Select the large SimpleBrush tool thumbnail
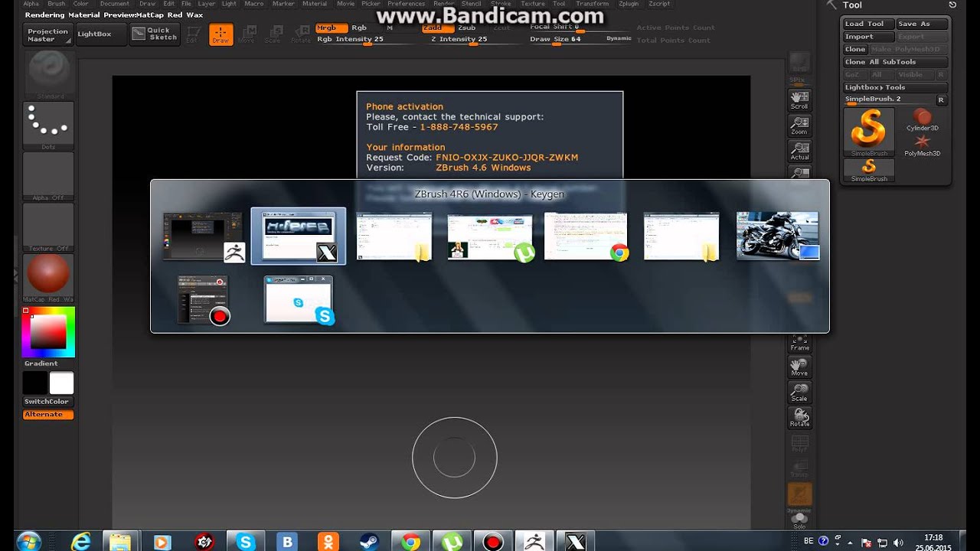Screen dimensions: 980x551 tap(869, 132)
